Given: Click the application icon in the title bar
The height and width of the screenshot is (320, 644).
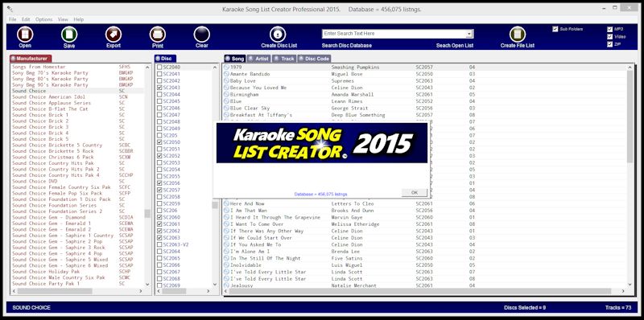Looking at the screenshot, I should click(10, 8).
